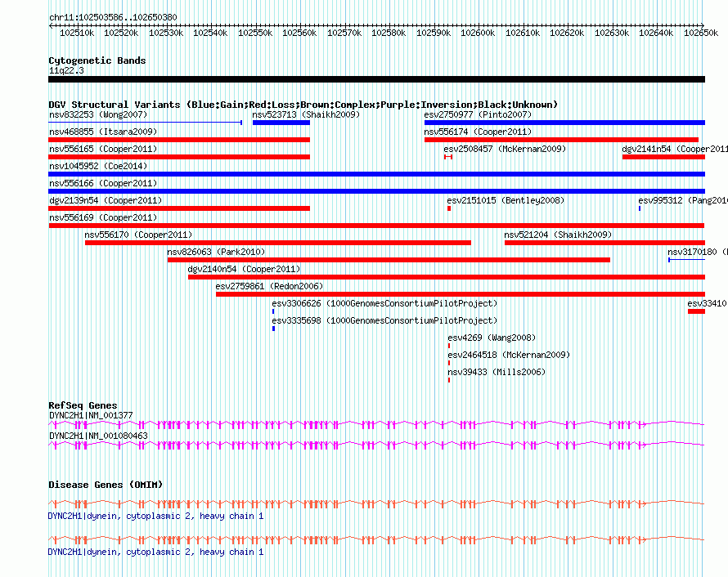The height and width of the screenshot is (577, 728).
Task: Click the esv2464518 (McKernan2009) variant label
Action: click(x=509, y=355)
